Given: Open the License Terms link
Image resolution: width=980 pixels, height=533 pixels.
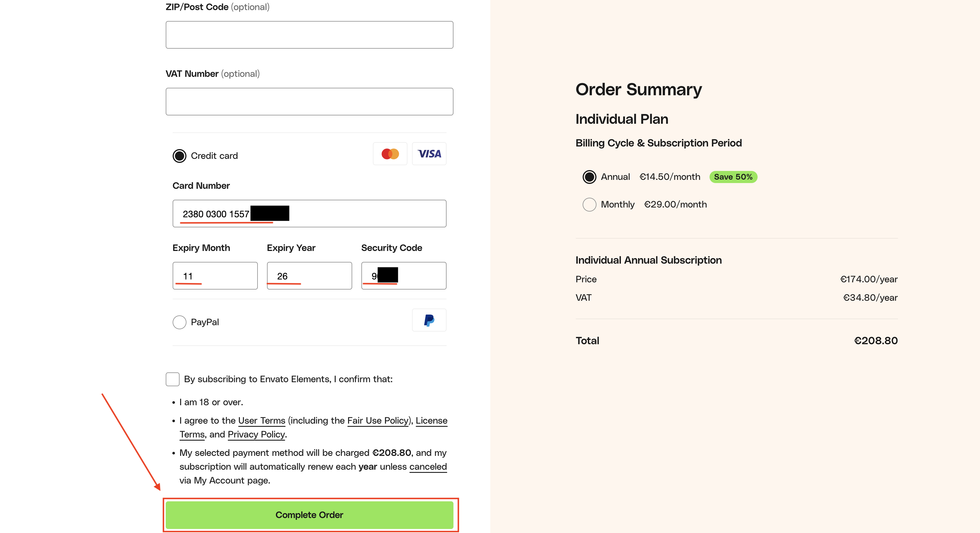Looking at the screenshot, I should (431, 420).
